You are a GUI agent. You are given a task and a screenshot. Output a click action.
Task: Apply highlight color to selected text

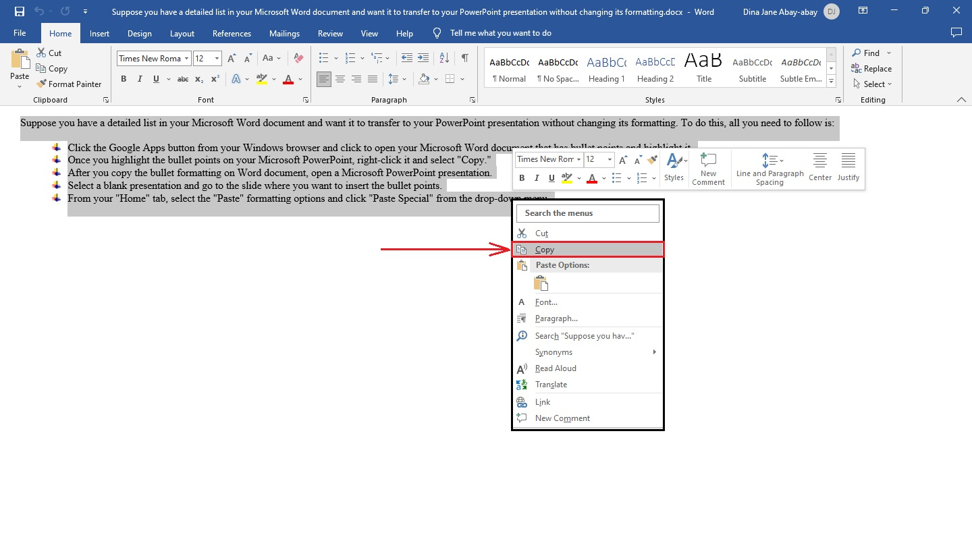click(262, 79)
